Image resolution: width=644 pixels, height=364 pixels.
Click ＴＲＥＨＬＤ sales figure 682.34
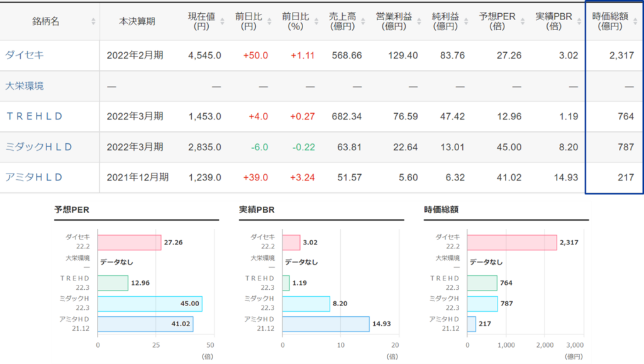pos(347,116)
